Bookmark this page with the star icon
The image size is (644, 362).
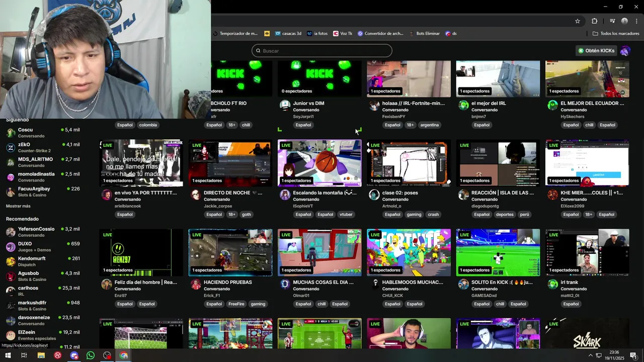click(x=578, y=21)
